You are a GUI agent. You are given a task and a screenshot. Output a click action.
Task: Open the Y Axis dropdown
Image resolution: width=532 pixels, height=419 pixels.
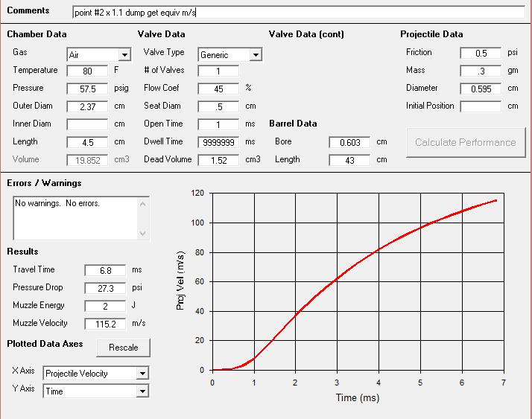(x=142, y=391)
